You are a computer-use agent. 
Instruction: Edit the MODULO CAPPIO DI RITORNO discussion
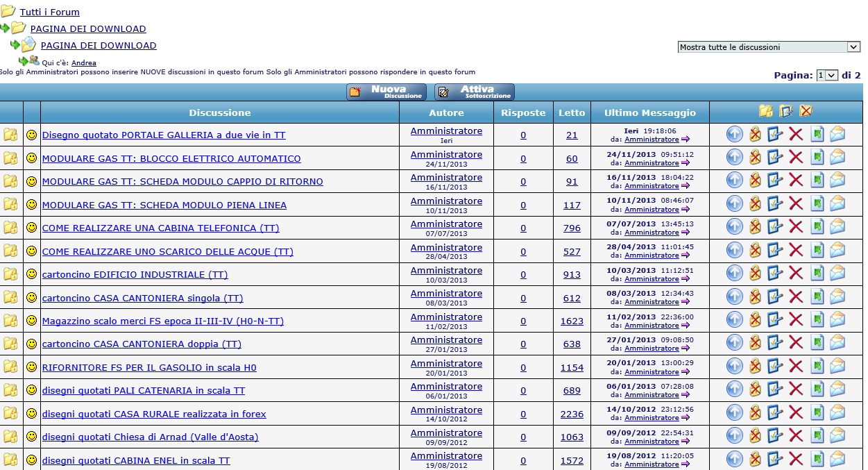775,181
